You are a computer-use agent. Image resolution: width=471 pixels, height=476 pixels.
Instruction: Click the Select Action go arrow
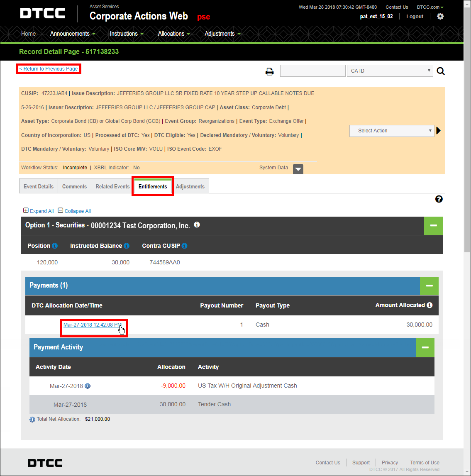(x=439, y=131)
